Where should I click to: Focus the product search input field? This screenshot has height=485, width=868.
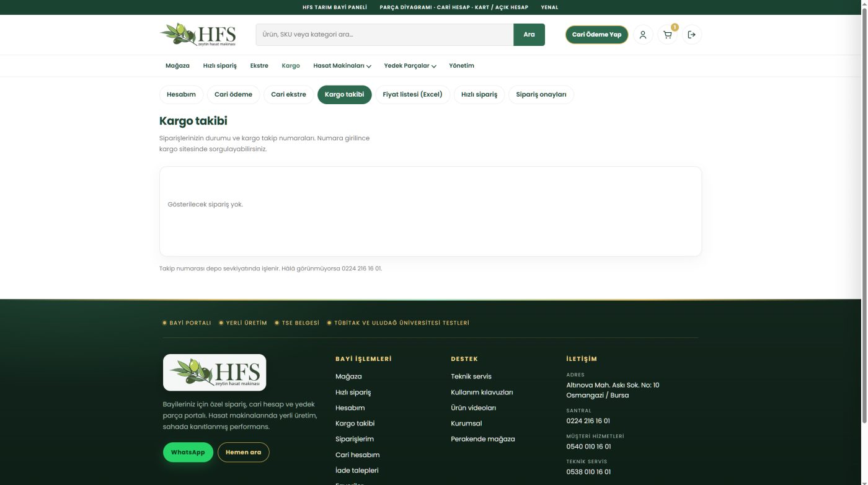pos(384,35)
